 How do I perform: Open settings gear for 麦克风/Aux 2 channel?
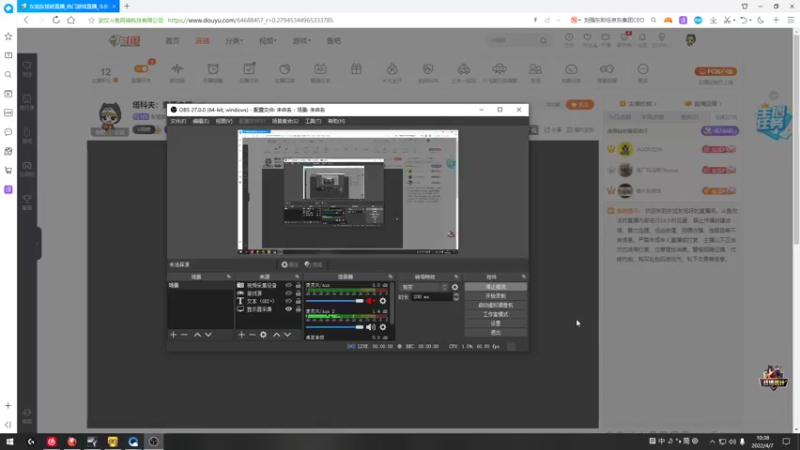click(383, 327)
